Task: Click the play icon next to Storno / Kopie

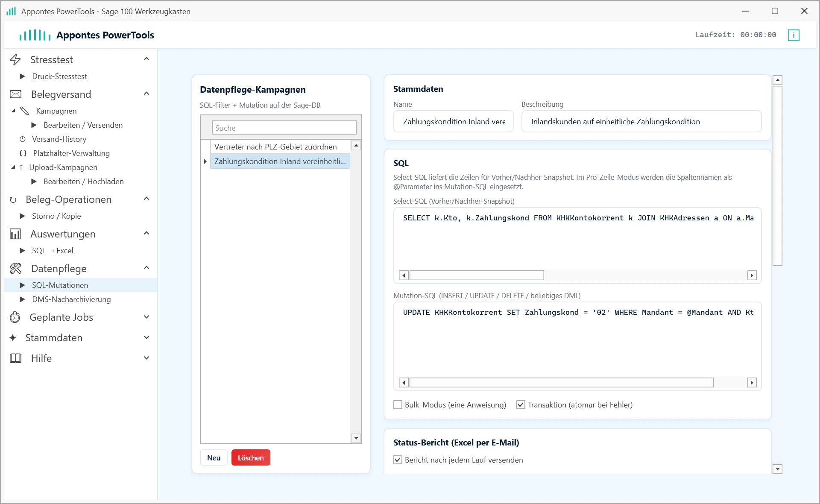Action: tap(23, 216)
